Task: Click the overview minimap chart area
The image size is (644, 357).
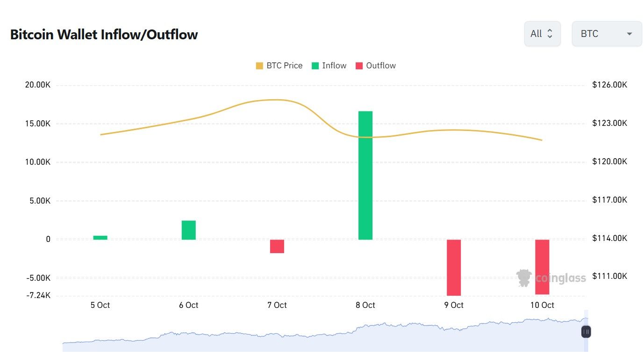Action: 322,337
